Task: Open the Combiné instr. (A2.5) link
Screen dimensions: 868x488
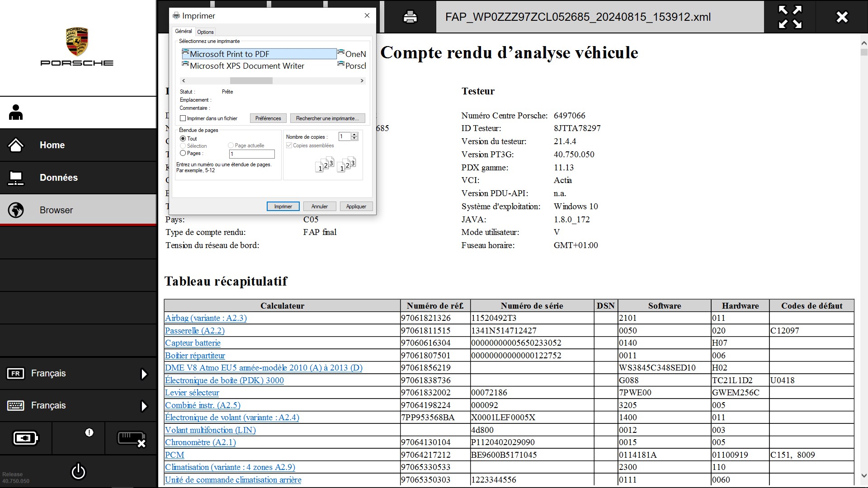Action: point(203,405)
